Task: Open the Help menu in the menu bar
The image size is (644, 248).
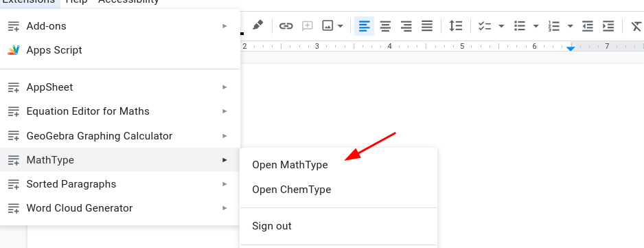Action: click(76, 2)
